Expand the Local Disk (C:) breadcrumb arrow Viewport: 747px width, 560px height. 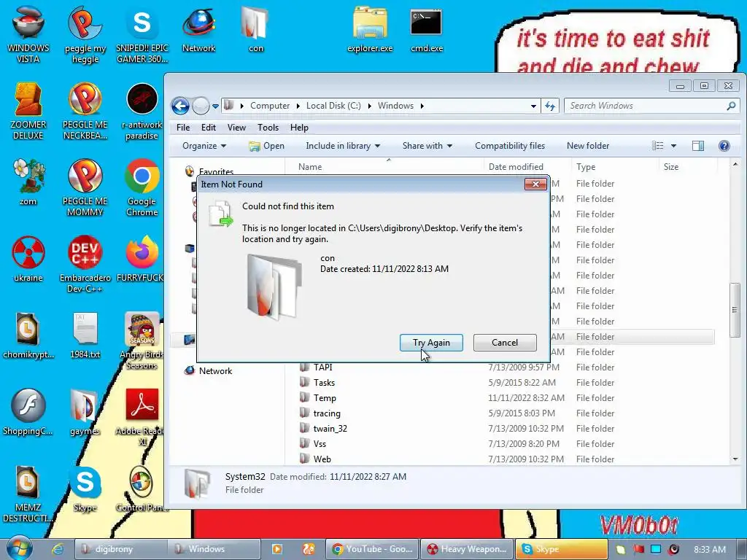tap(370, 106)
